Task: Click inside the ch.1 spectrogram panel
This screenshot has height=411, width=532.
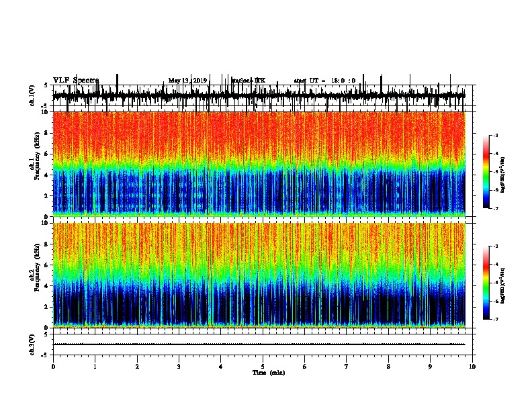Action: 259,164
